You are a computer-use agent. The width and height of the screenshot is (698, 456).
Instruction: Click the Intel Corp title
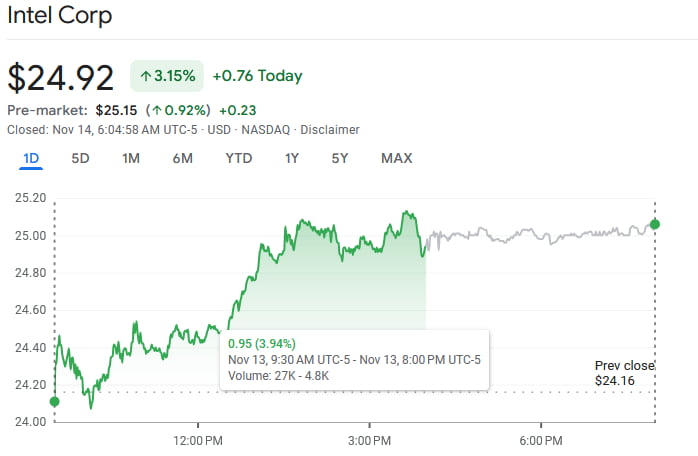60,16
